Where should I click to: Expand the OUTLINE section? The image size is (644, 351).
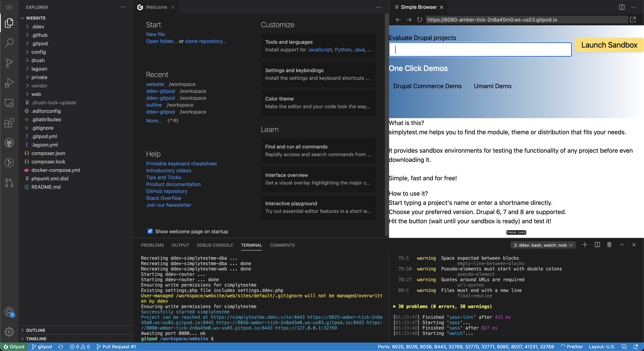[35, 330]
